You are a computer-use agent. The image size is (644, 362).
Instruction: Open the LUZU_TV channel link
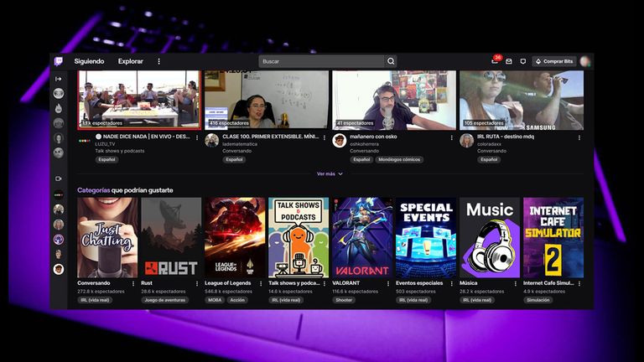105,144
